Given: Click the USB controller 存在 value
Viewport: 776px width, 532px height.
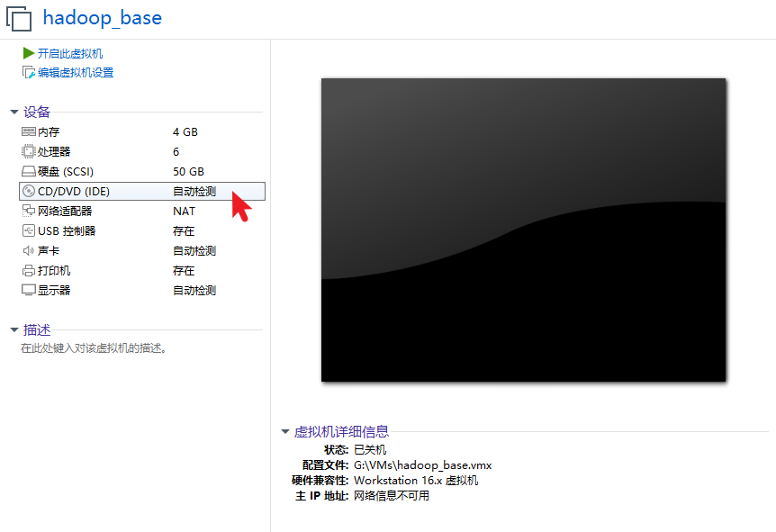Looking at the screenshot, I should (184, 231).
